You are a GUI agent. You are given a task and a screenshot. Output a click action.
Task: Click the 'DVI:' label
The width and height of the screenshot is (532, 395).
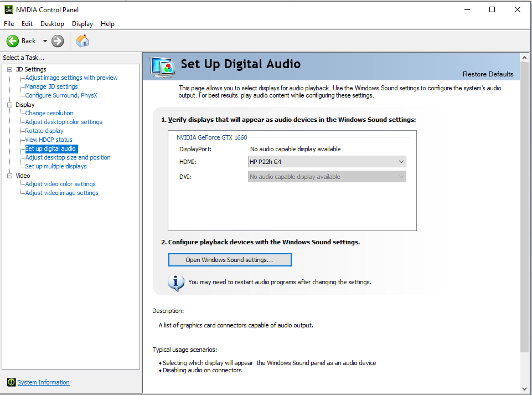coord(185,177)
